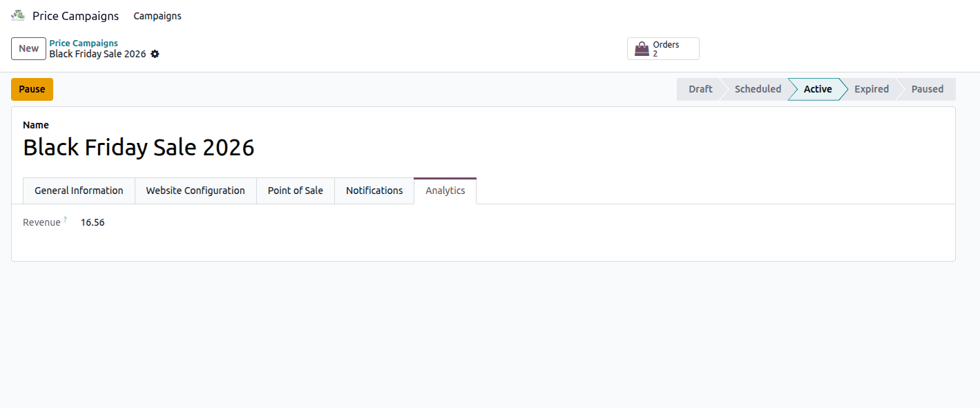Select the Scheduled stage in status bar
This screenshot has width=980, height=408.
(758, 89)
